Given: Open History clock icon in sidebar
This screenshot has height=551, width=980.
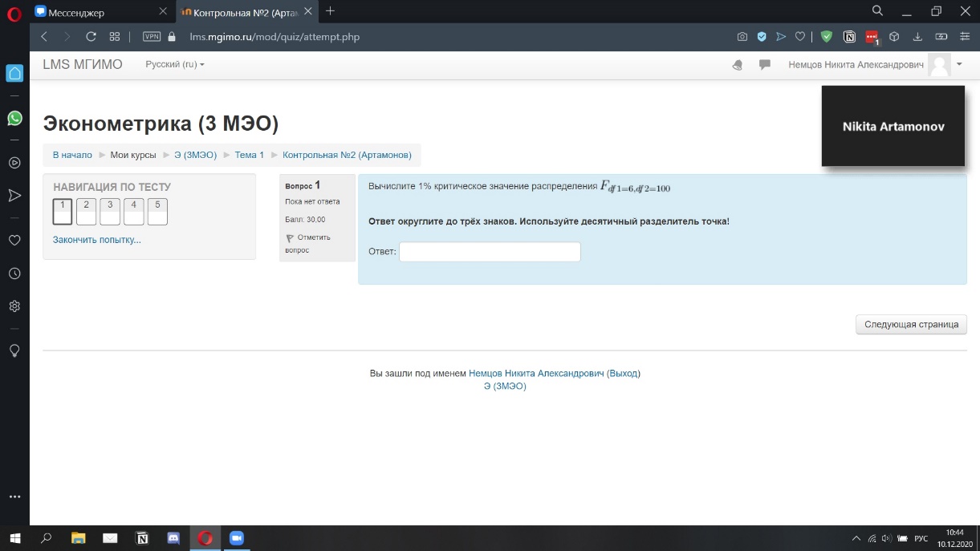Looking at the screenshot, I should 14,273.
